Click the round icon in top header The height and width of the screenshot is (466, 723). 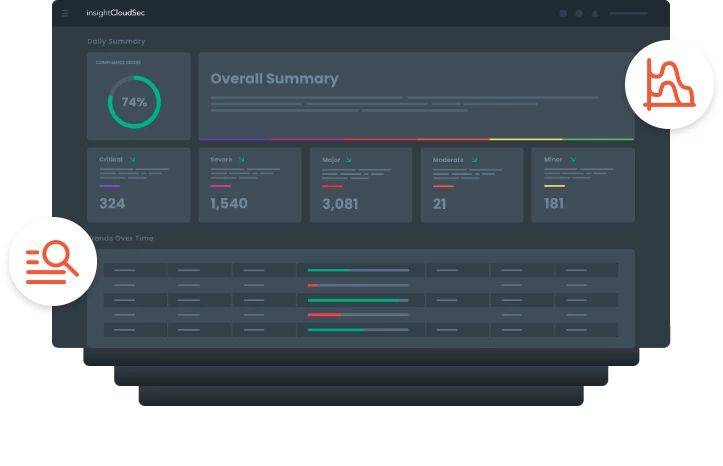579,14
